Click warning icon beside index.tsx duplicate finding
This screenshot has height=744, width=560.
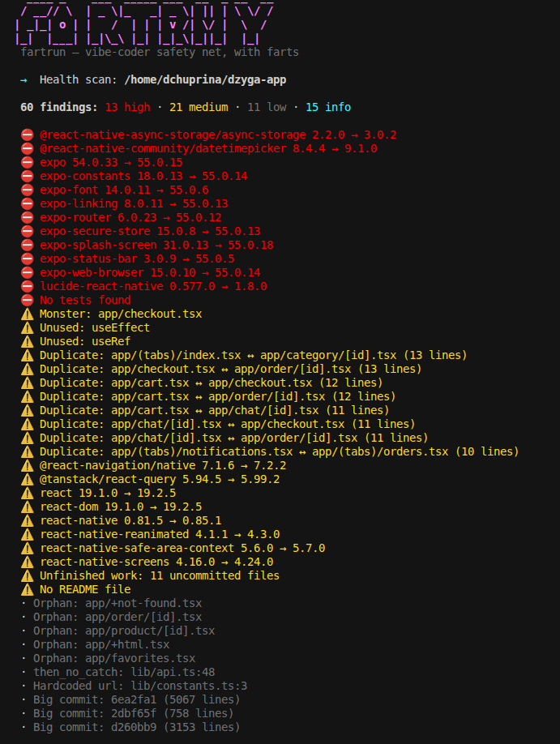point(27,355)
